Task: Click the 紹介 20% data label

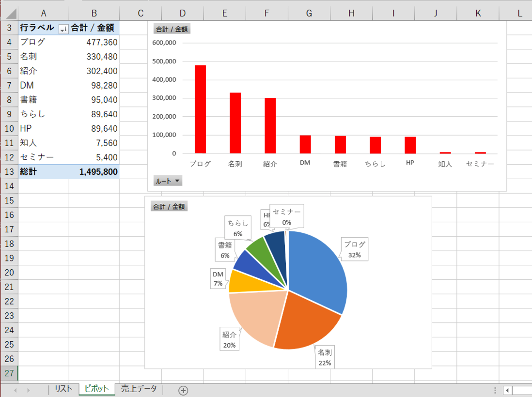Action: [x=229, y=340]
